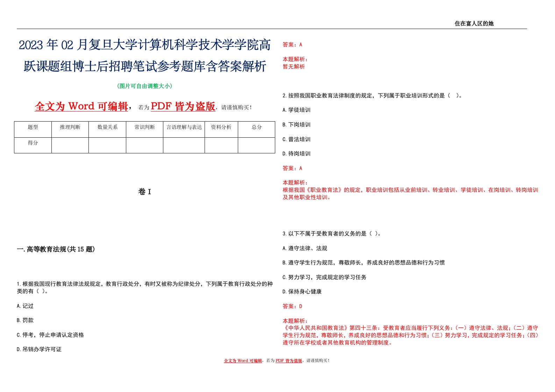Select option 'B.遵守学生行为规范' line

364,262
